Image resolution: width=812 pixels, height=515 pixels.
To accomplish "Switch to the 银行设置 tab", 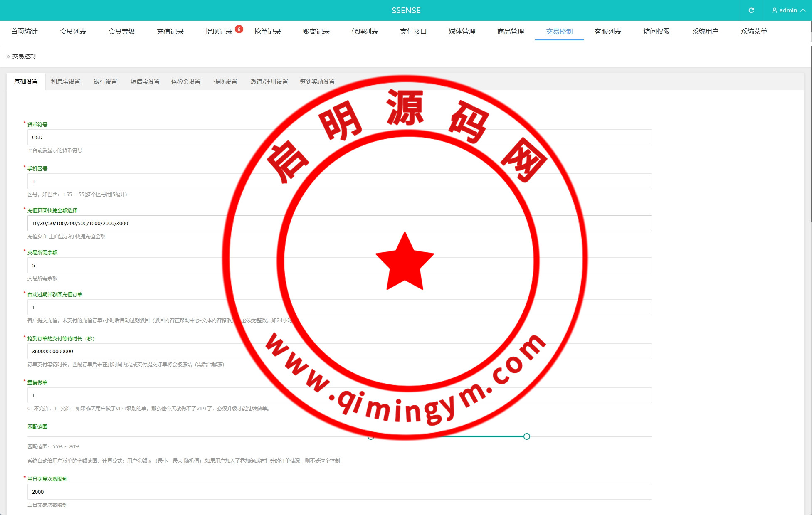I will tap(105, 81).
